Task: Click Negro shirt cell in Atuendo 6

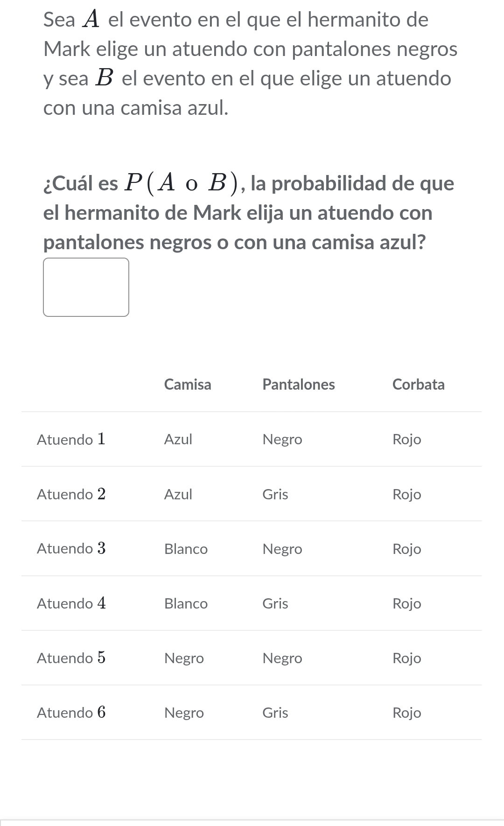Action: [x=184, y=713]
